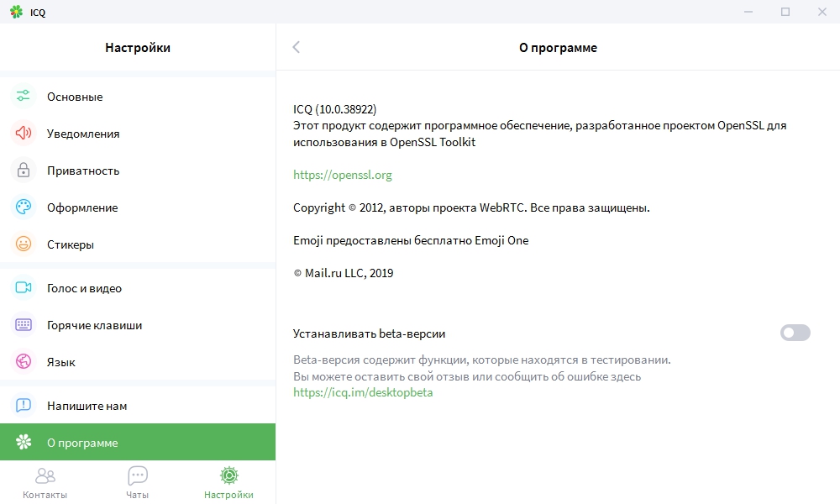Click the palette icon for Оформление
Image resolution: width=840 pixels, height=504 pixels.
pos(23,207)
